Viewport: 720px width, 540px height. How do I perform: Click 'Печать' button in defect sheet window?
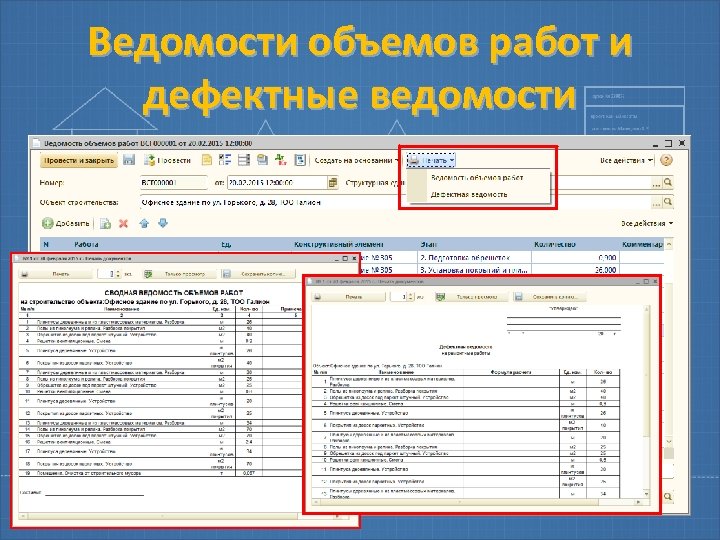pos(349,297)
